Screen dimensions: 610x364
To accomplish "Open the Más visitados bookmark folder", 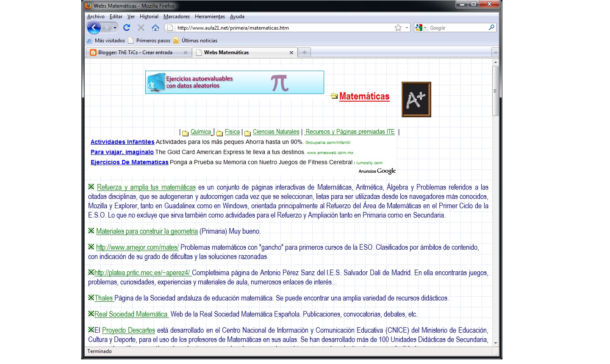I will (x=106, y=41).
